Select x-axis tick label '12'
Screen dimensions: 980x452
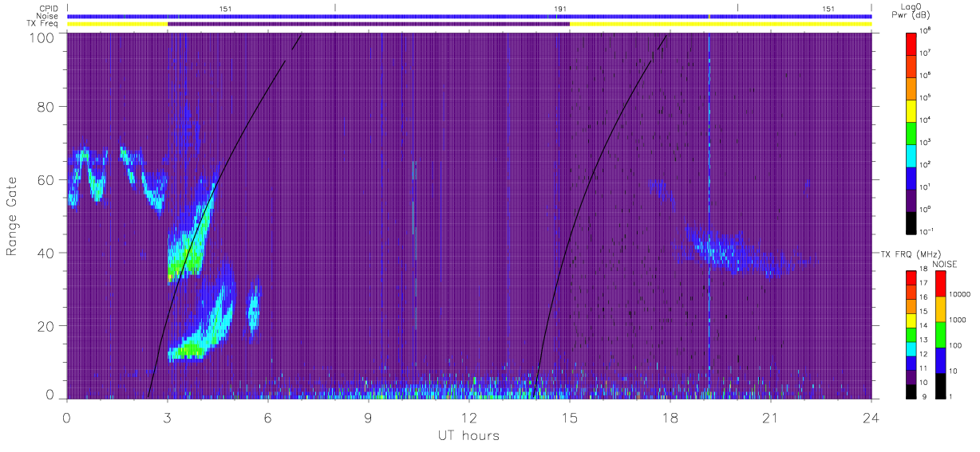point(469,418)
